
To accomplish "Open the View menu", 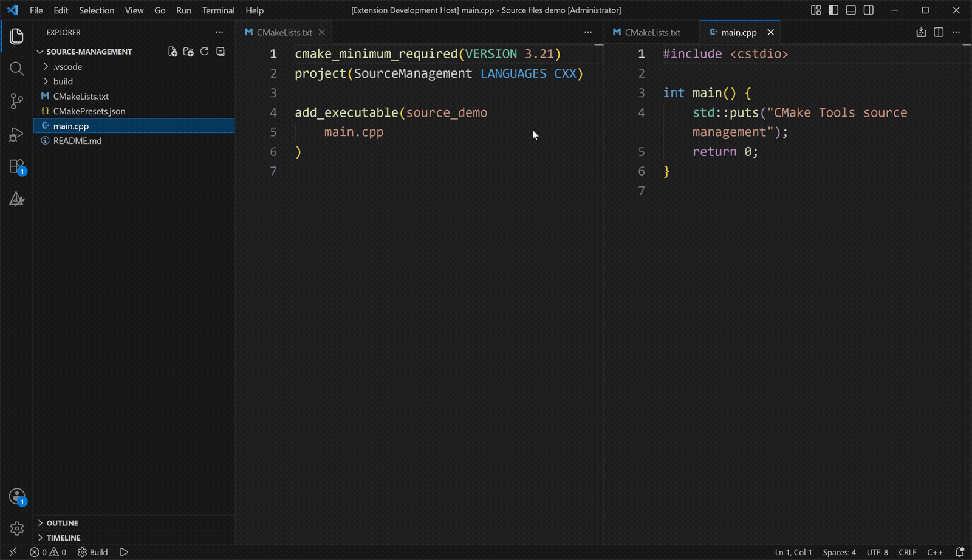I will click(x=134, y=10).
